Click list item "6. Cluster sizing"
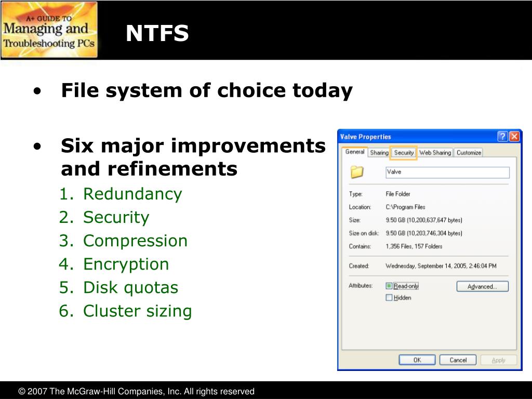 point(126,311)
